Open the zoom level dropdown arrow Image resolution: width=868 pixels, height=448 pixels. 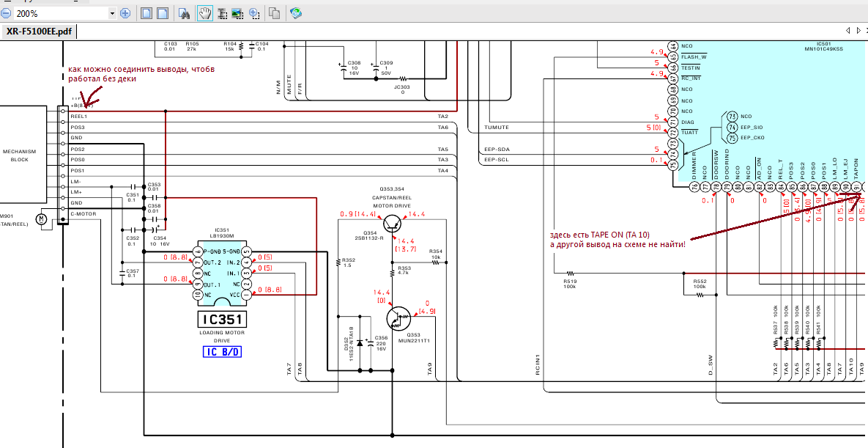pyautogui.click(x=112, y=13)
